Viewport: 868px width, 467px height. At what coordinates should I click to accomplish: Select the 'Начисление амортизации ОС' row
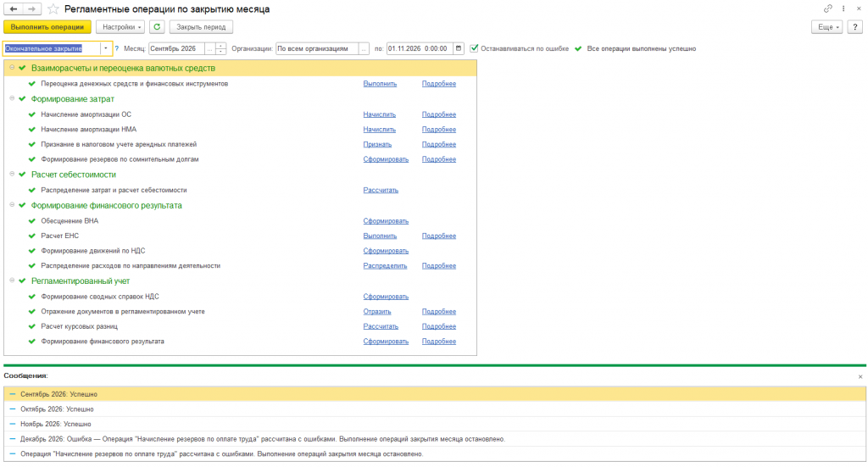pyautogui.click(x=240, y=114)
